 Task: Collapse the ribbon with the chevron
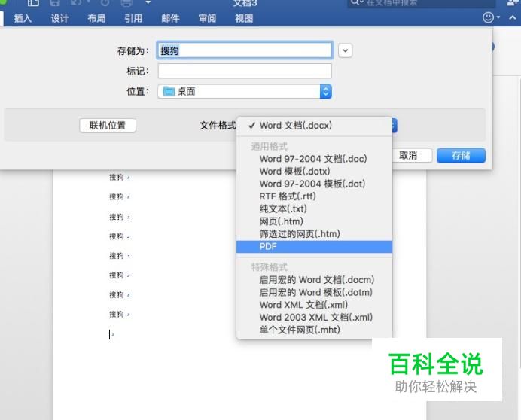click(x=513, y=17)
